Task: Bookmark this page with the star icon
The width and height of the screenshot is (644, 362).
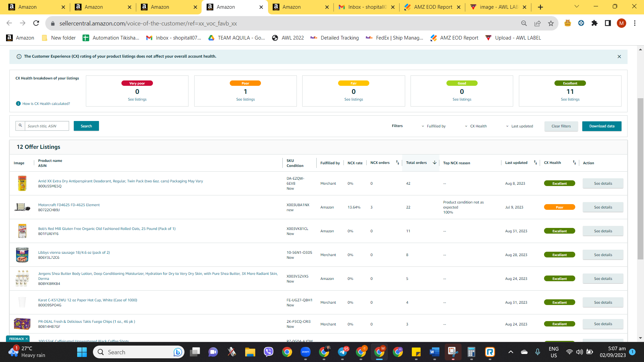Action: tap(551, 23)
